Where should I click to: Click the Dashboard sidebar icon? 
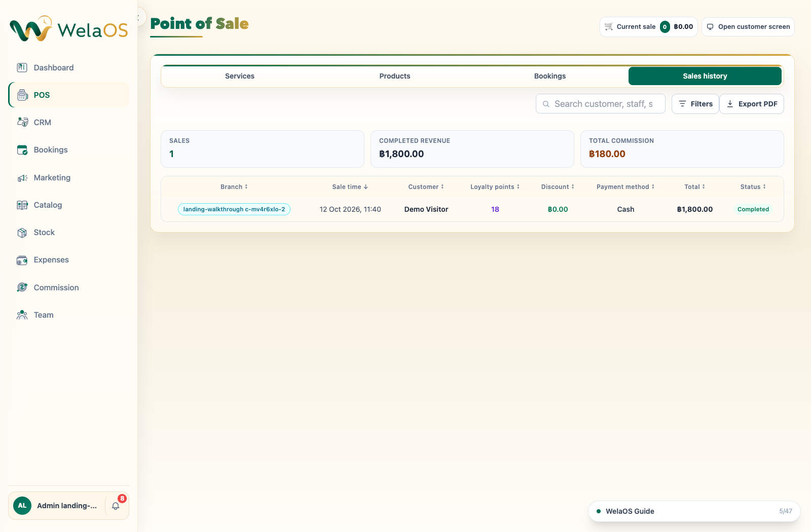(x=22, y=67)
